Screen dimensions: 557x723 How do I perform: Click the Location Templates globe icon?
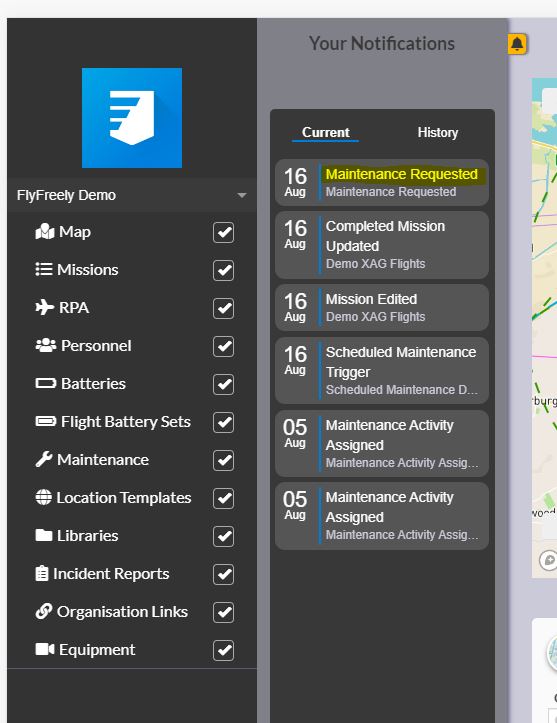[44, 497]
